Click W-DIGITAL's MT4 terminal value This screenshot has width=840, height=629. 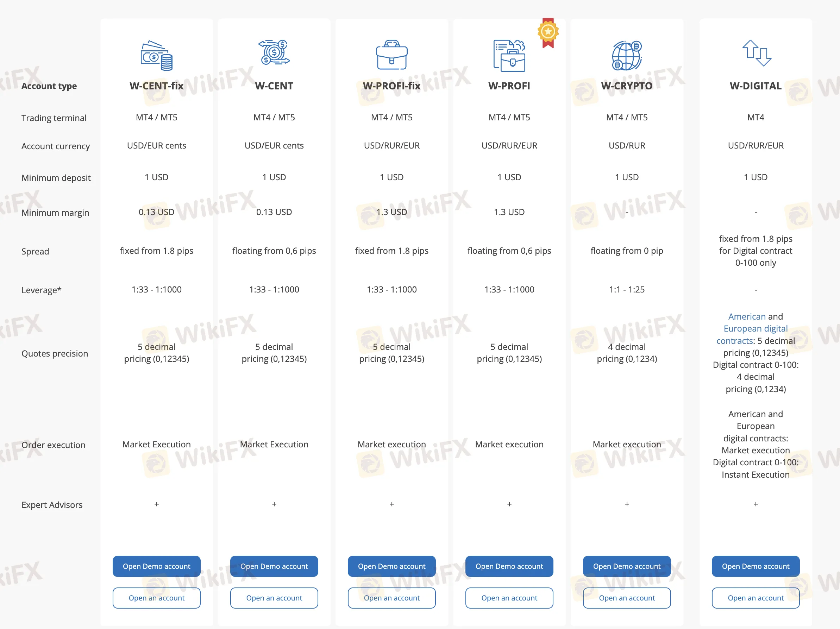tap(755, 117)
